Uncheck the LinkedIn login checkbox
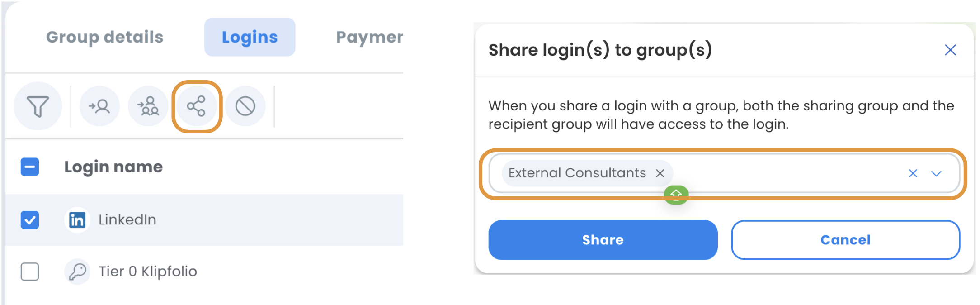Screen dimensions: 980x305 point(30,220)
